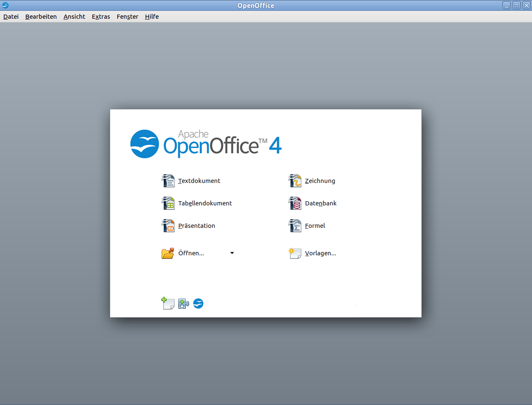Viewport: 532px width, 405px height.
Task: Open the Bearbeiten menu
Action: (41, 17)
